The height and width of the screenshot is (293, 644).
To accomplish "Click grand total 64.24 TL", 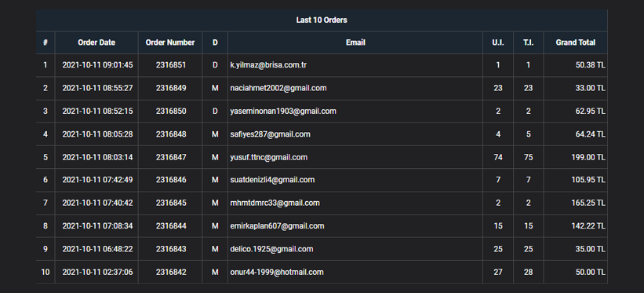I will click(590, 134).
